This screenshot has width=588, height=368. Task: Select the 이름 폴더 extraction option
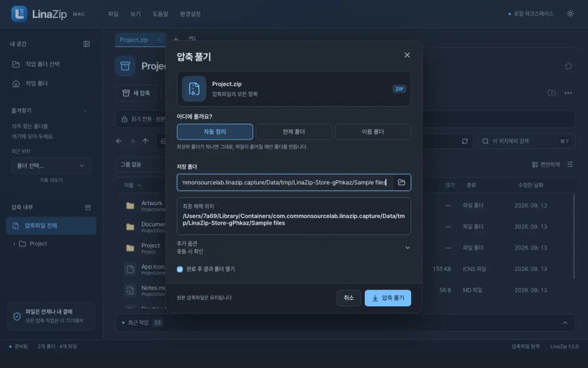pyautogui.click(x=373, y=132)
